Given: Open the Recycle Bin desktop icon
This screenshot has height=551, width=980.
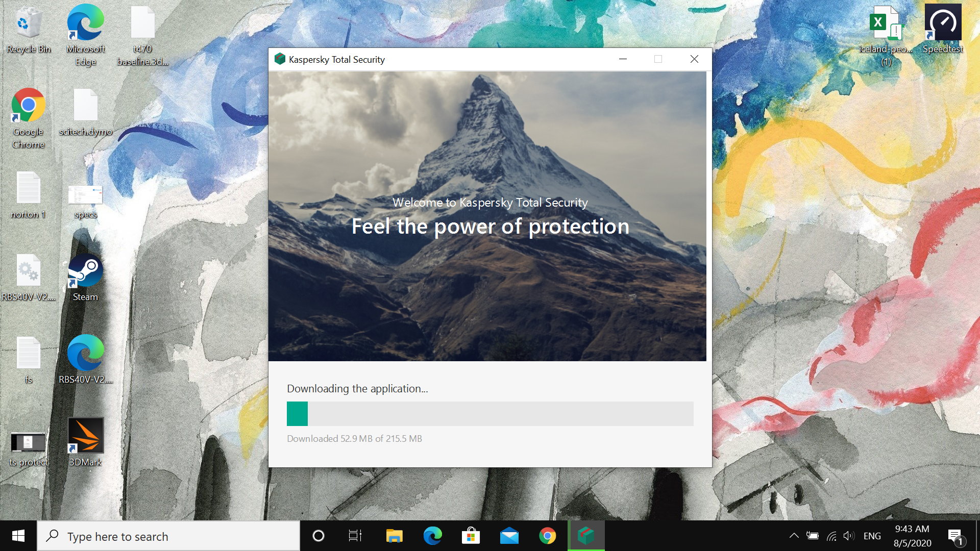Looking at the screenshot, I should pyautogui.click(x=29, y=30).
